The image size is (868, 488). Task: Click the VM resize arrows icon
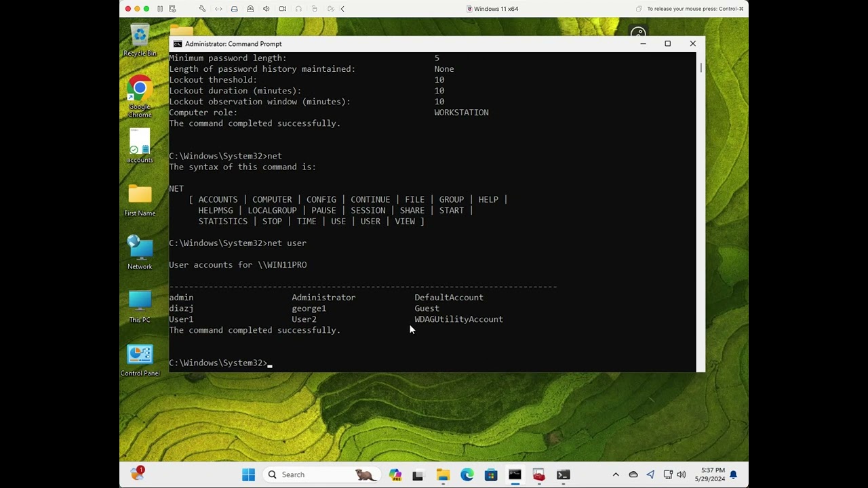[x=218, y=9]
